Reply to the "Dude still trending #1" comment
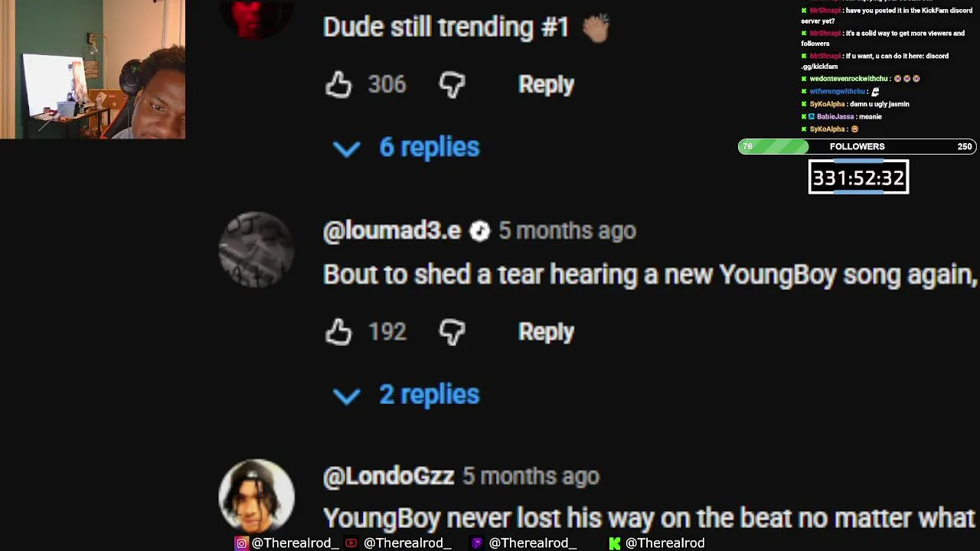This screenshot has width=980, height=551. point(546,84)
